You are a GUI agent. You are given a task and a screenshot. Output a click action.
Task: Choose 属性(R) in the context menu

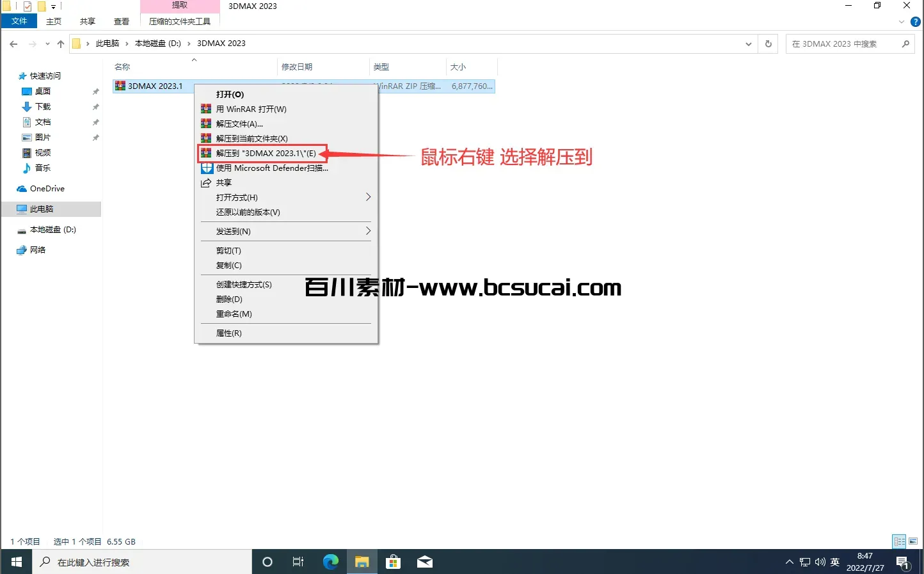[x=286, y=333]
